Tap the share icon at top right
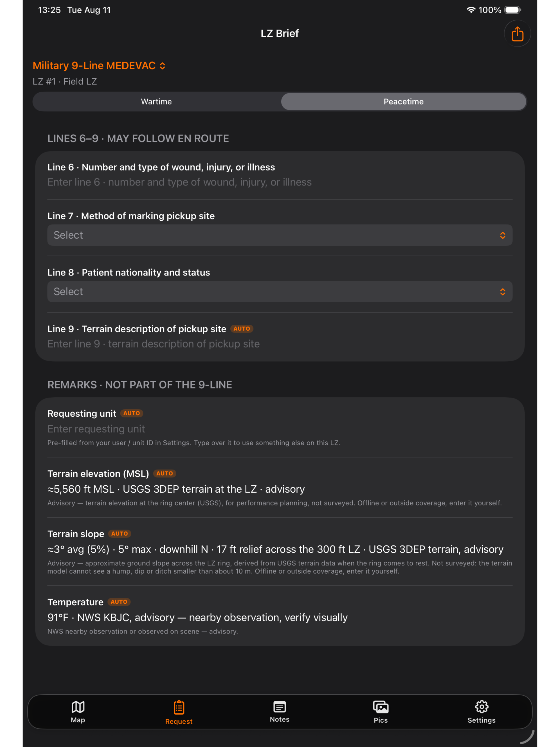560x747 pixels. pos(517,34)
